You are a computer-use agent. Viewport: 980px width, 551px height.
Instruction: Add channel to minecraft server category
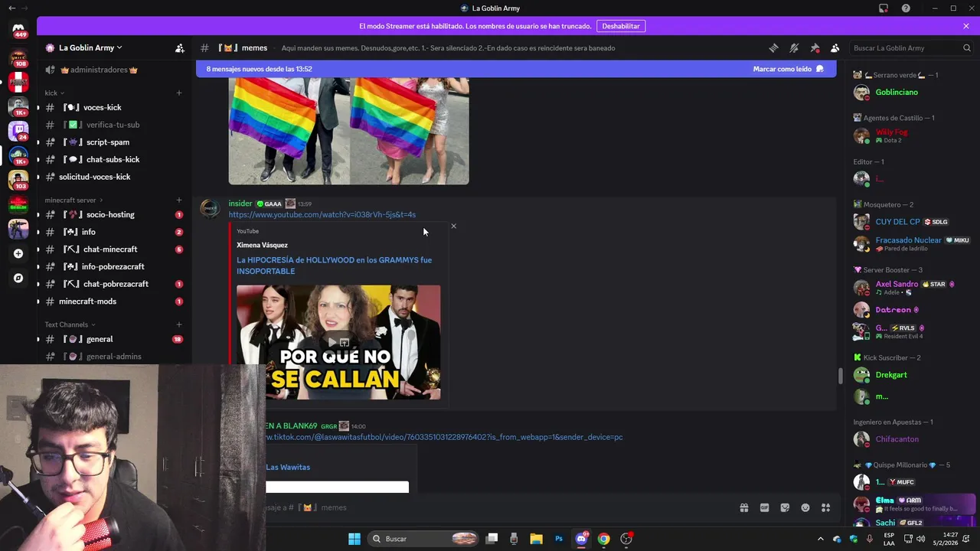(179, 201)
